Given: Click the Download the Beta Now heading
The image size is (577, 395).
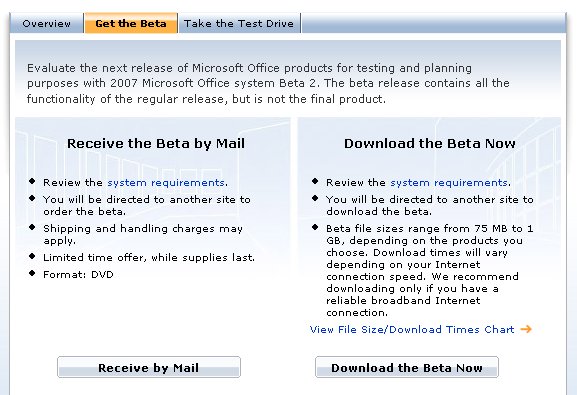Looking at the screenshot, I should click(430, 143).
